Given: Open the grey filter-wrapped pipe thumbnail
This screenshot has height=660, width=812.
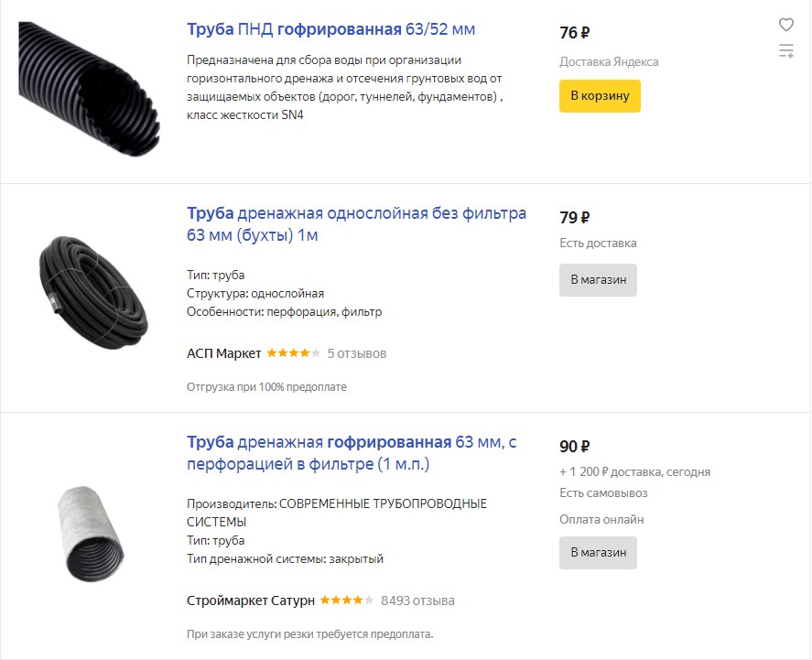Looking at the screenshot, I should [89, 534].
